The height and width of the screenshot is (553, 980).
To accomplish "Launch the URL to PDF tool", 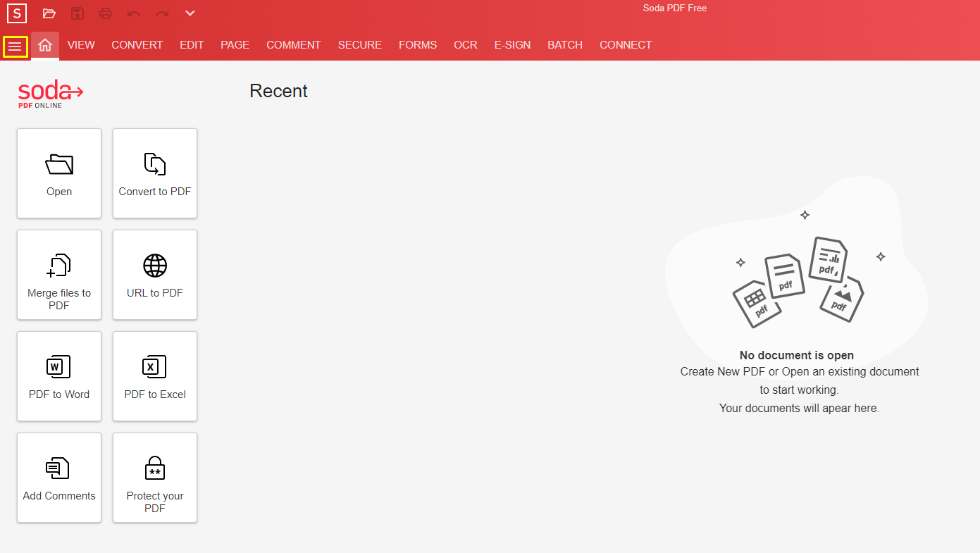I will point(154,275).
